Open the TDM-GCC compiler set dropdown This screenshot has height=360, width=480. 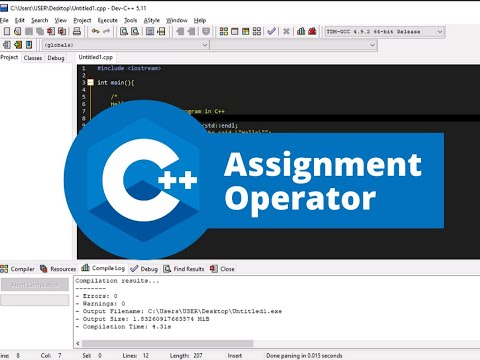pos(384,32)
